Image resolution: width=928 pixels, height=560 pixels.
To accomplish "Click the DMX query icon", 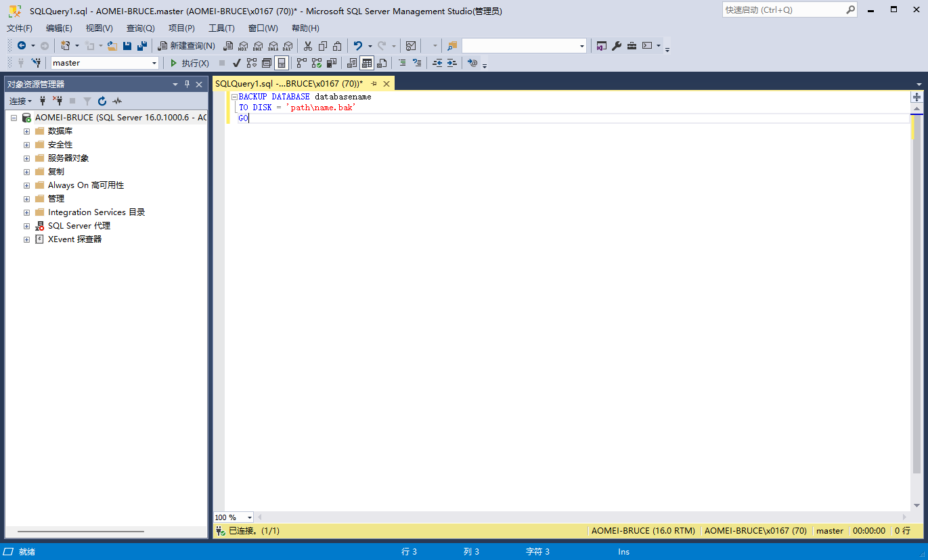I will coord(258,45).
